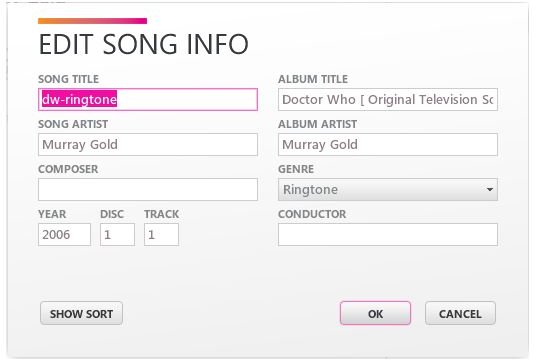536x360 pixels.
Task: Click the Genre dropdown arrow
Action: click(490, 189)
